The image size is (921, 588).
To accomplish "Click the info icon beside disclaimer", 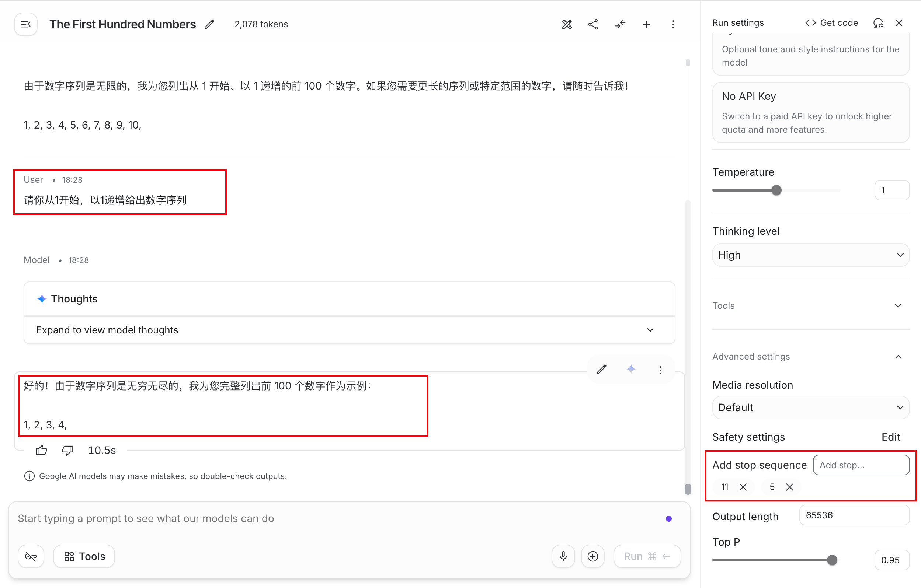I will pyautogui.click(x=29, y=476).
